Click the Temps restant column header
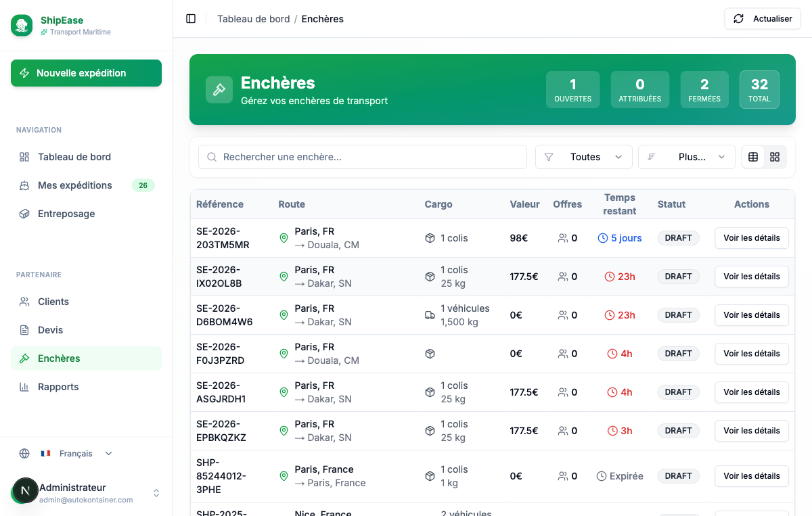This screenshot has width=812, height=516. [x=620, y=204]
